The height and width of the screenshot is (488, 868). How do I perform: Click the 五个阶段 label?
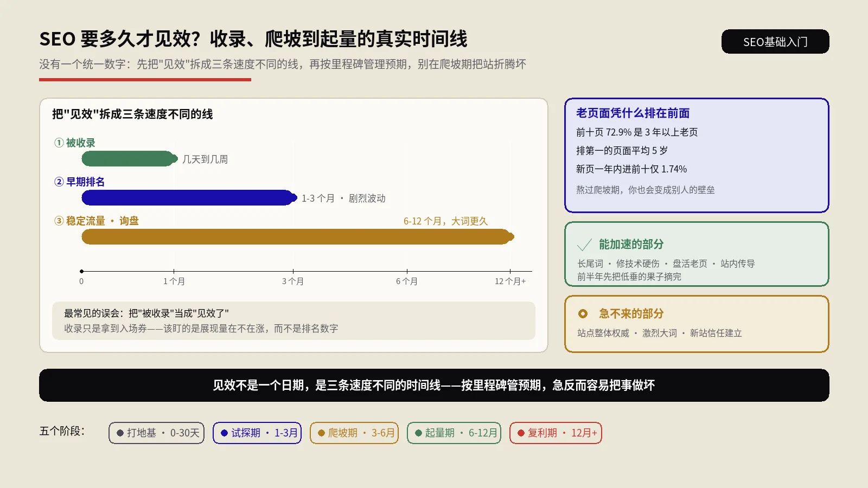tap(61, 431)
